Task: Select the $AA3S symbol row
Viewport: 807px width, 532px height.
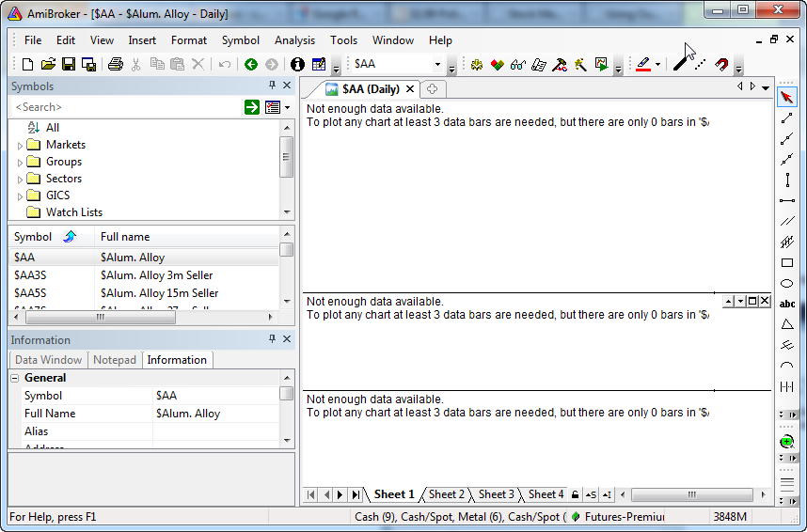Action: click(x=144, y=275)
